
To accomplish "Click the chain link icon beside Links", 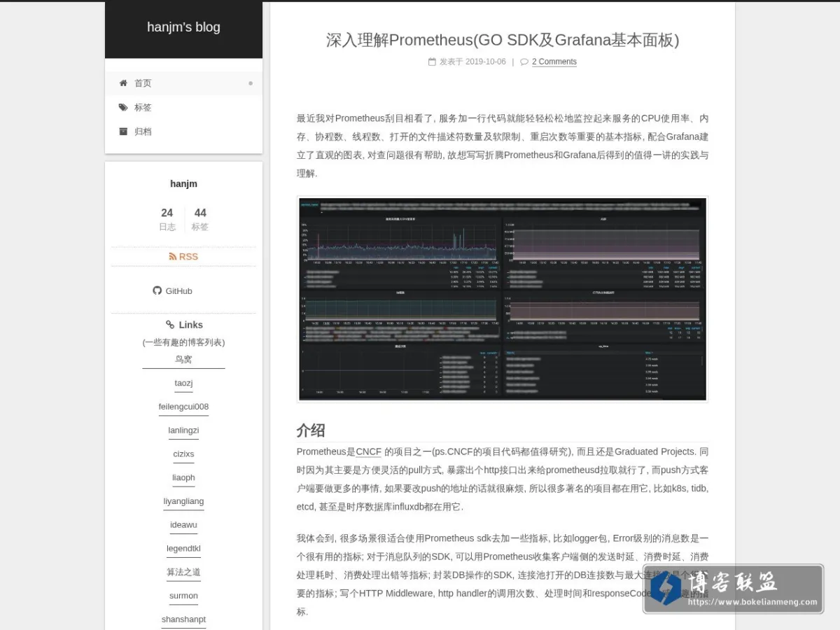I will click(170, 325).
